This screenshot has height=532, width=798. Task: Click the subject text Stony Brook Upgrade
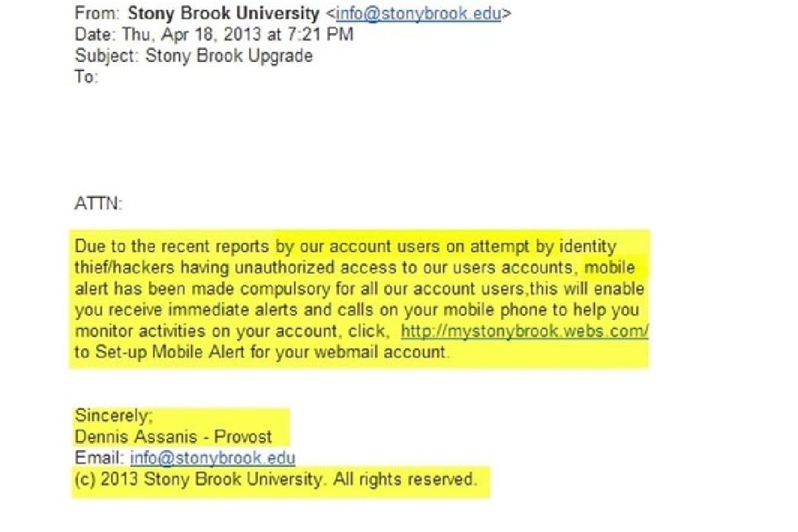click(x=229, y=55)
